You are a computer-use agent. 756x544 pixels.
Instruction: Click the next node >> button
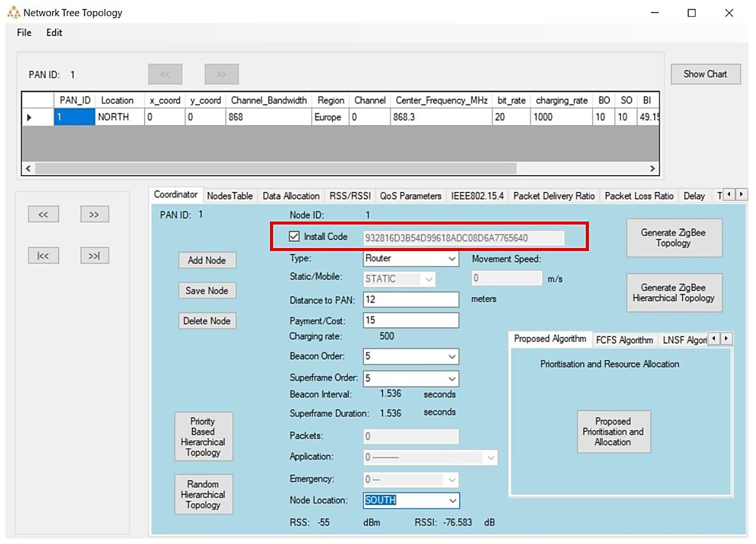tap(94, 214)
